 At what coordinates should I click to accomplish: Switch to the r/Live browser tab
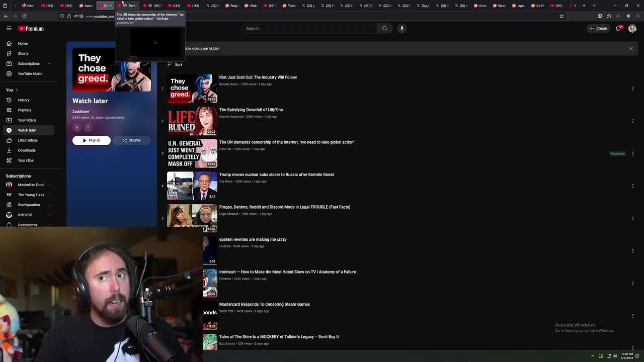click(x=480, y=6)
